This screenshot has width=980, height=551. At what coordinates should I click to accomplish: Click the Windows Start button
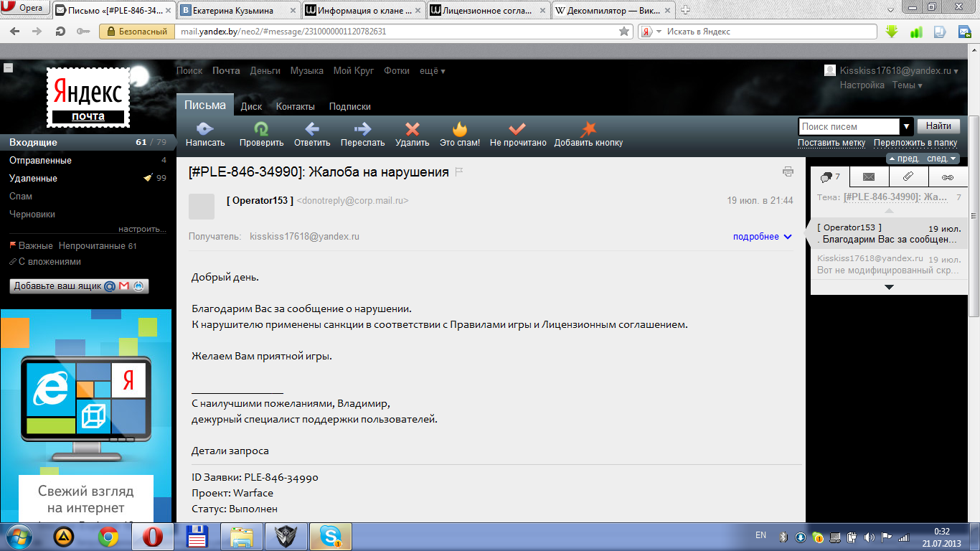[18, 536]
